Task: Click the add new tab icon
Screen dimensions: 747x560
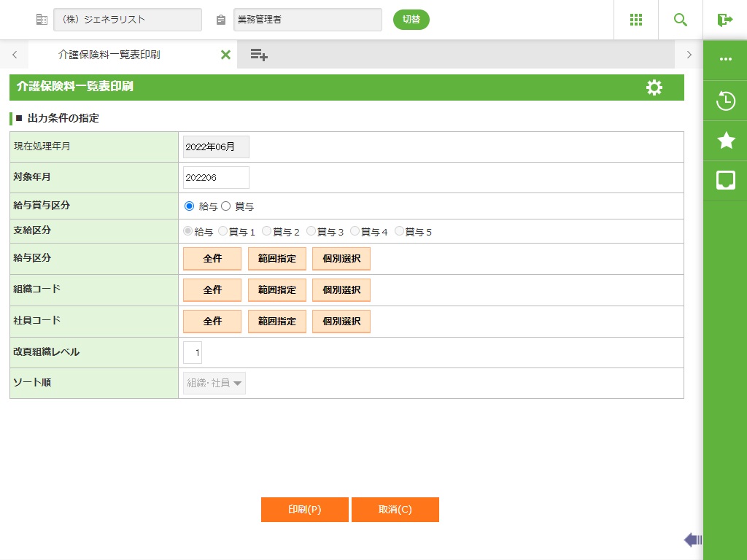Action: click(259, 55)
